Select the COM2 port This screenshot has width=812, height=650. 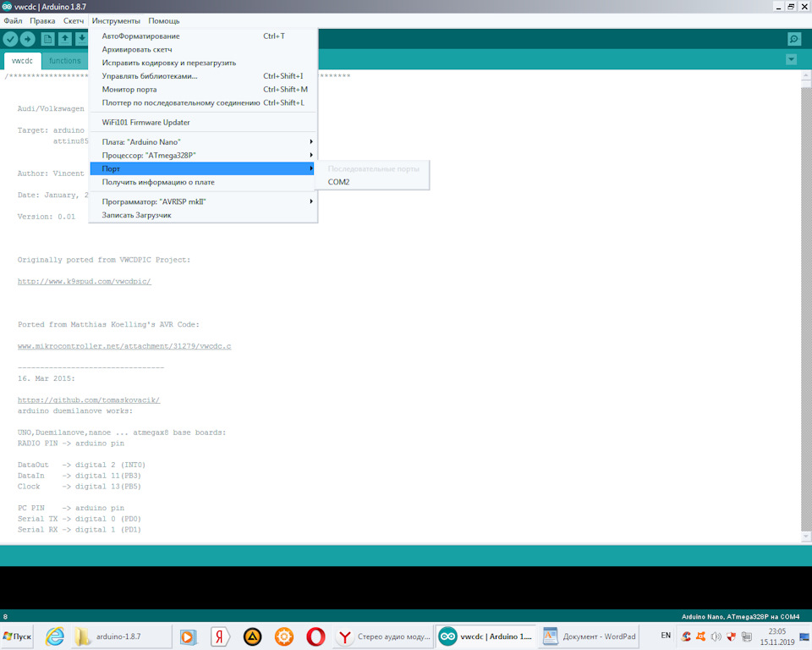[x=372, y=182]
